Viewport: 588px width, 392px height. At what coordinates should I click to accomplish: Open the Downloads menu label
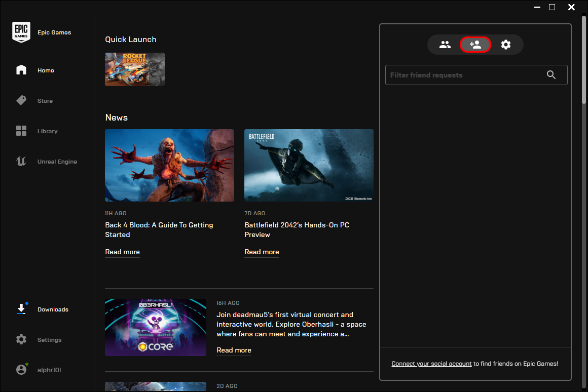click(53, 309)
